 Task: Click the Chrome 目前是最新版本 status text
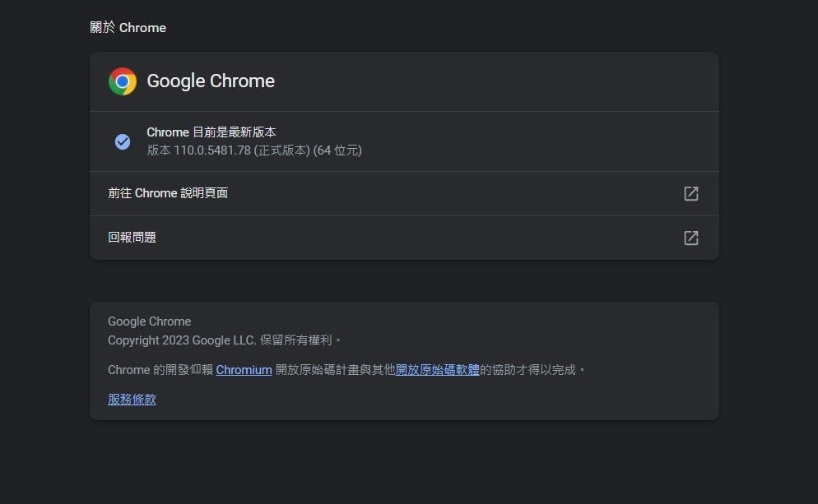(211, 132)
